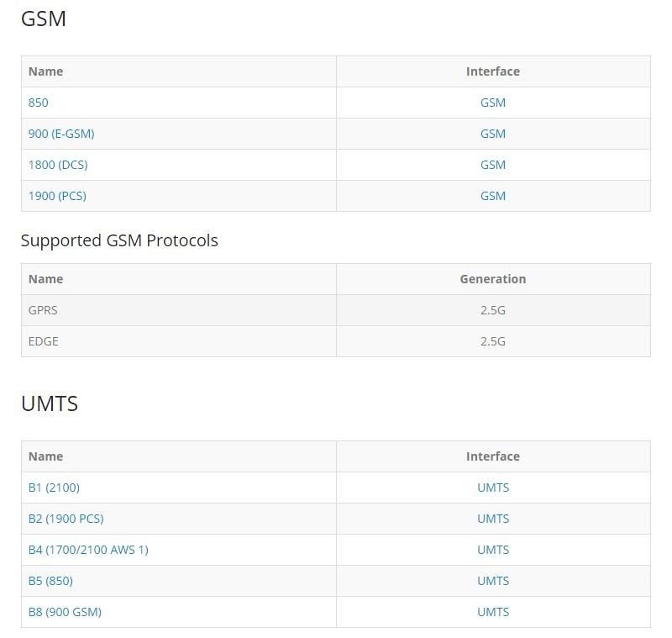The height and width of the screenshot is (638, 672).
Task: Select the EDGE protocol row
Action: click(x=336, y=341)
